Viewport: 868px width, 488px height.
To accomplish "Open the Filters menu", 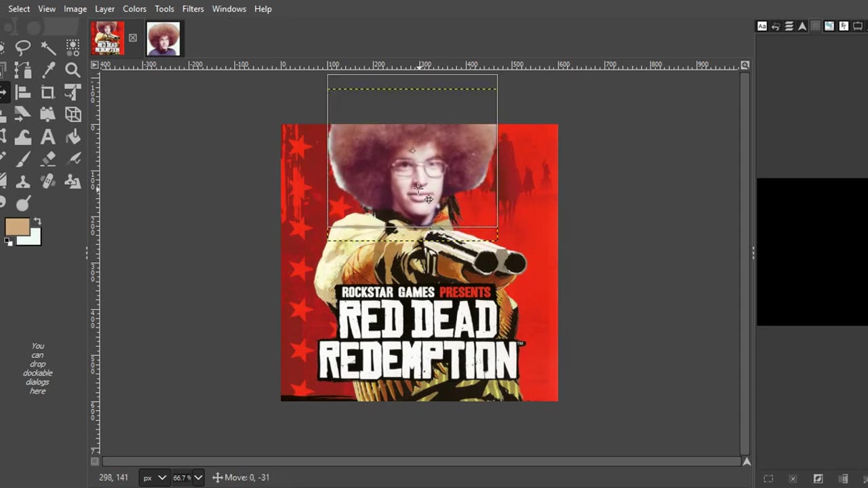I will pos(193,9).
